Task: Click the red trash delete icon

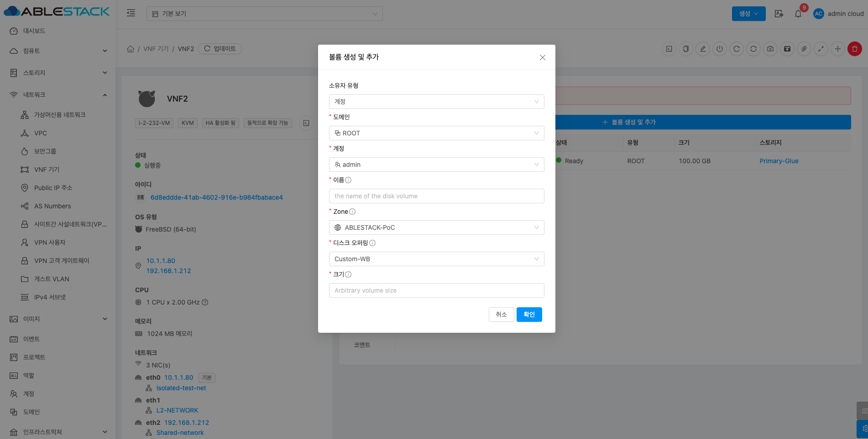Action: click(855, 49)
